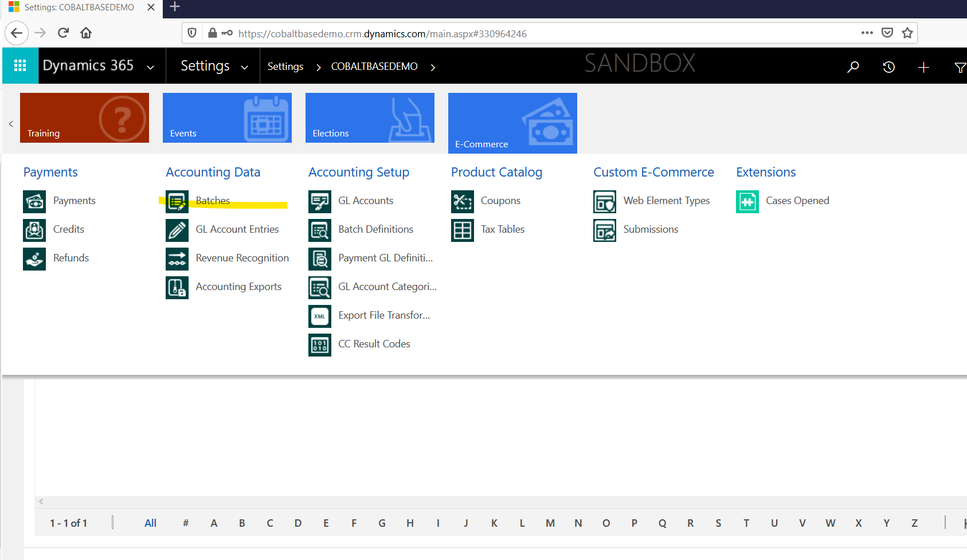Open the browser page actions ellipsis menu

click(867, 33)
